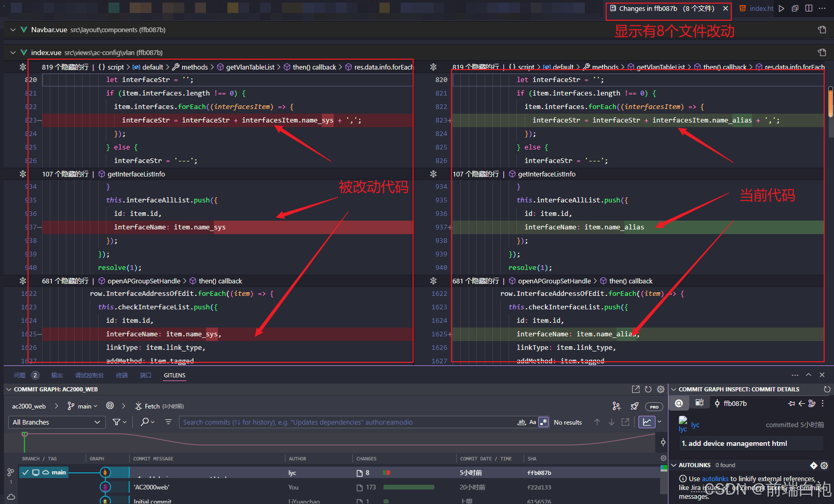Switch to 输出 panel tab
The image size is (834, 504).
pyautogui.click(x=57, y=375)
